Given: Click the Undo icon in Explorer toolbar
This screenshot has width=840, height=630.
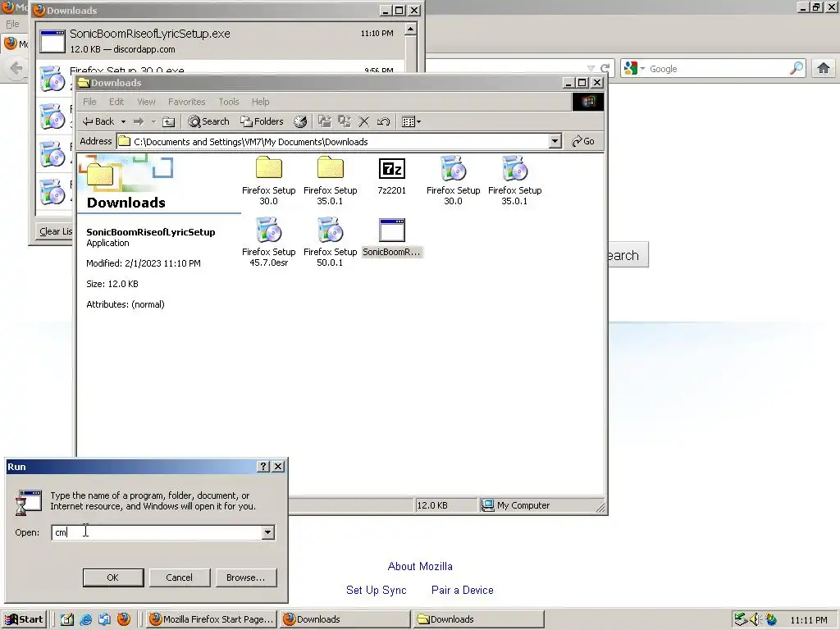Looking at the screenshot, I should pos(384,121).
